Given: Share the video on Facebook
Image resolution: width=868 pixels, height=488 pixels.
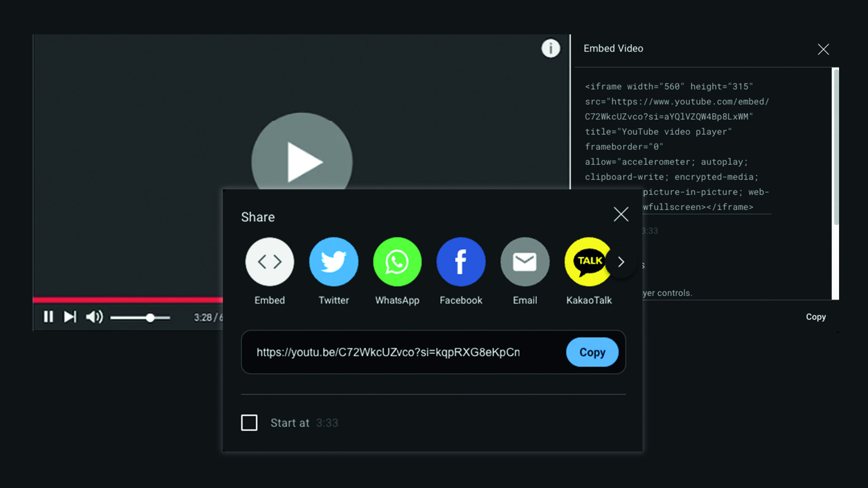Looking at the screenshot, I should 461,262.
